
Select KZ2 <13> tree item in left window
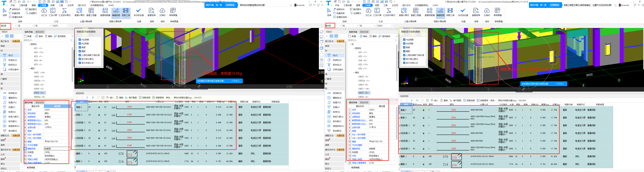[39, 52]
